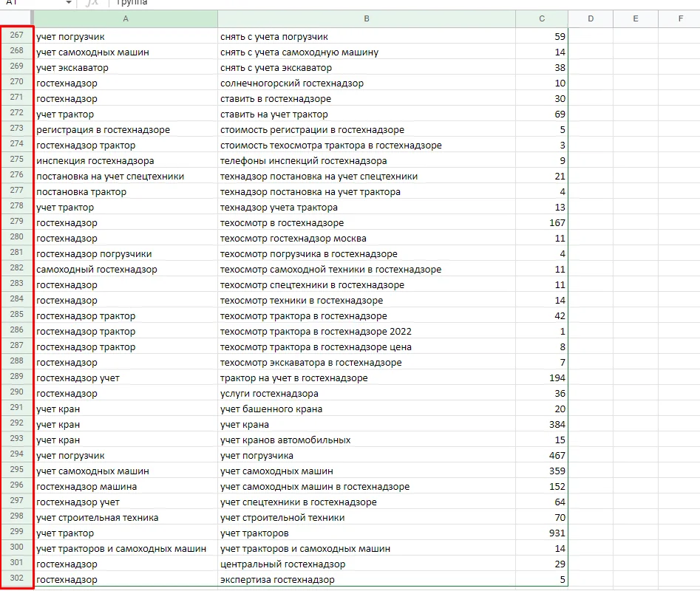
Task: Select column A header
Action: click(126, 18)
